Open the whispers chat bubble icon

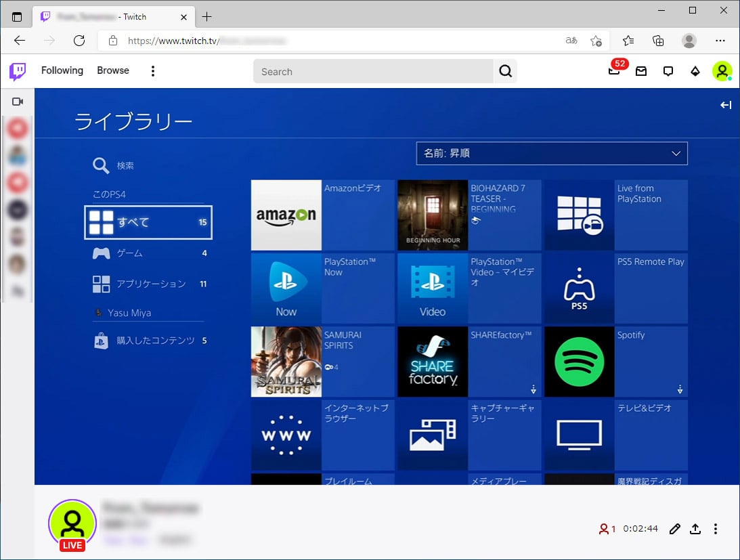[x=668, y=71]
